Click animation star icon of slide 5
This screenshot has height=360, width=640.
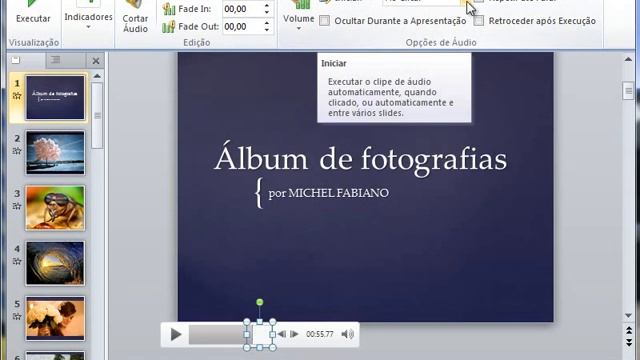point(17,316)
